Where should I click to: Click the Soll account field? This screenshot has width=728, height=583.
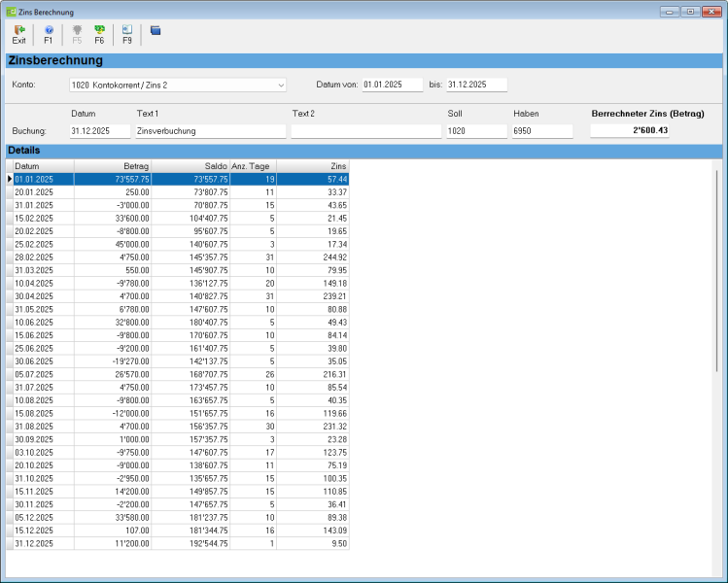[476, 131]
